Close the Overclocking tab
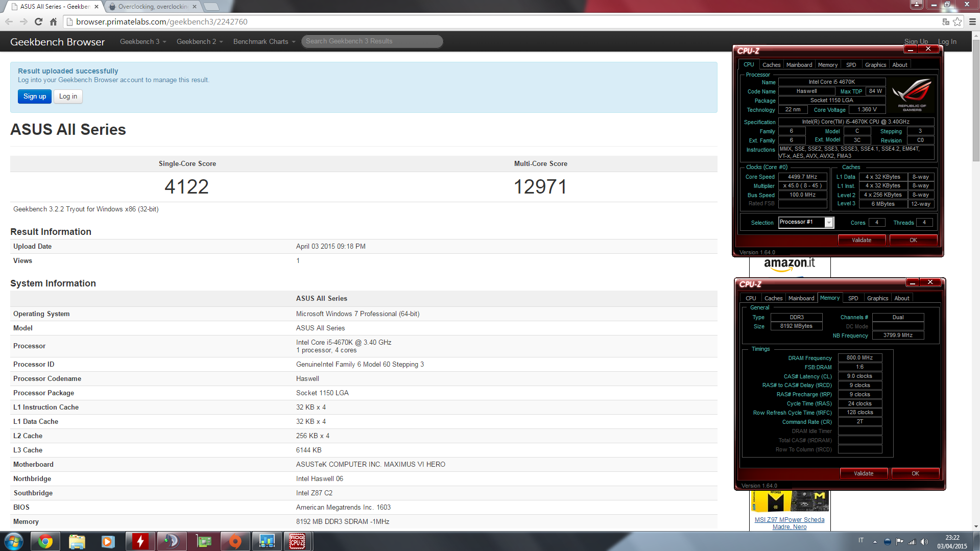This screenshot has height=551, width=980. pos(195,7)
